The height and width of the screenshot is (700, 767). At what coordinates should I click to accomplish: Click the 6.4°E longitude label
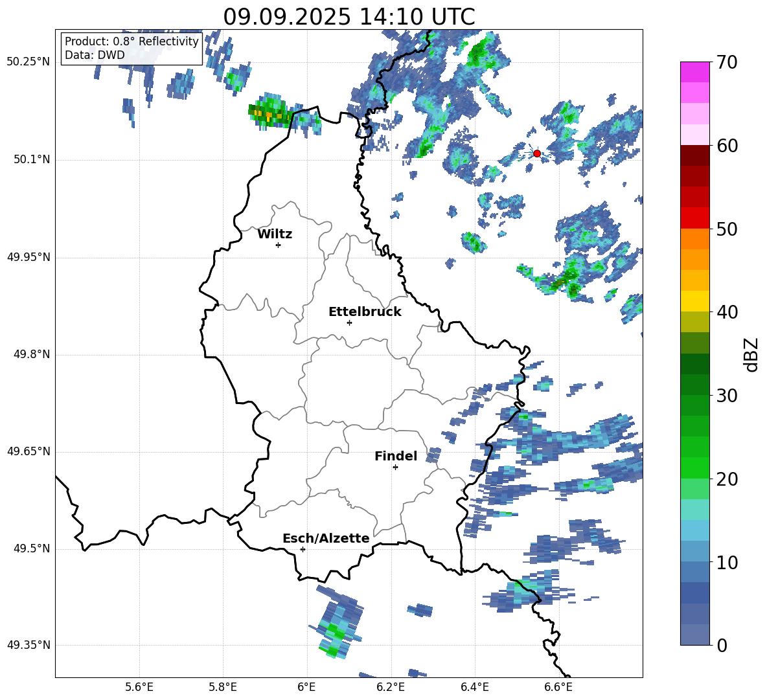474,687
